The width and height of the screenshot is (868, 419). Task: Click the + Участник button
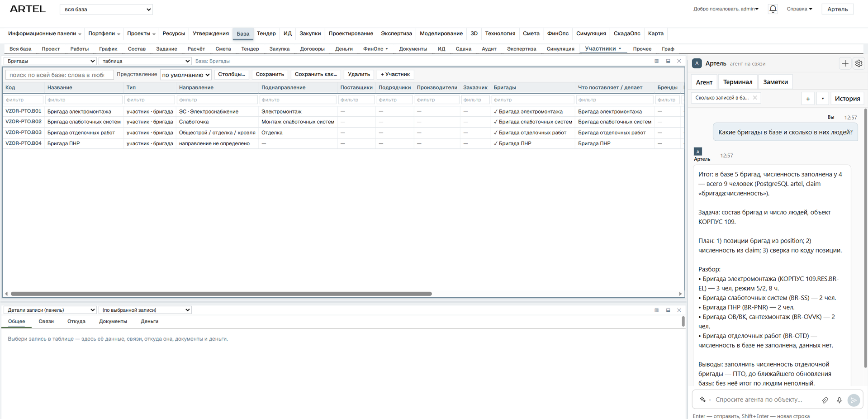coord(395,74)
